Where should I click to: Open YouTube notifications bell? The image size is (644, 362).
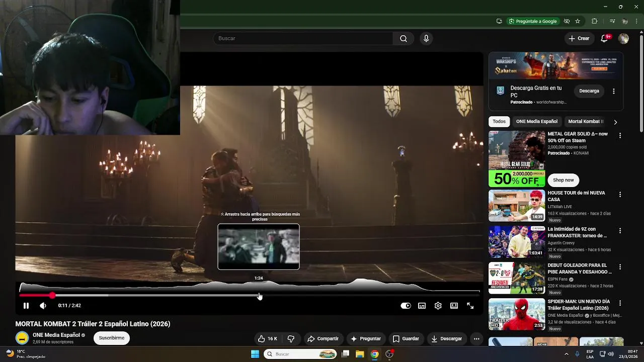(x=605, y=39)
